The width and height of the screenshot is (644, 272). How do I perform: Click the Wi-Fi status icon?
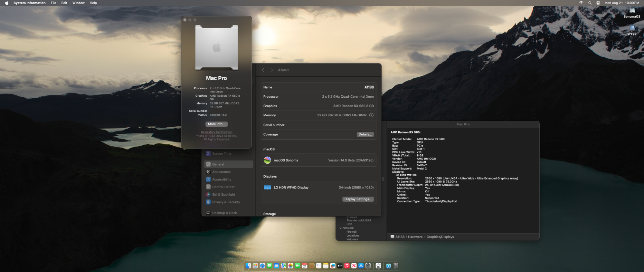click(581, 3)
